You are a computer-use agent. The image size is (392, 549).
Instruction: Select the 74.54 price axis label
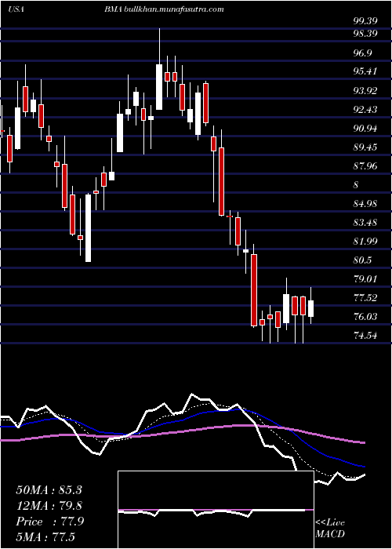coord(365,336)
